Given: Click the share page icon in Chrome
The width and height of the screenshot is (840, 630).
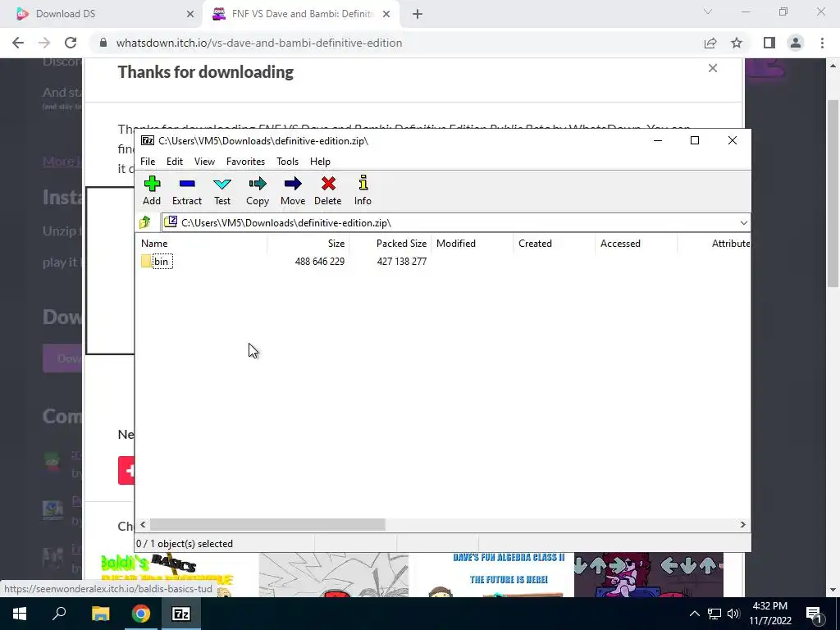Looking at the screenshot, I should click(x=710, y=43).
